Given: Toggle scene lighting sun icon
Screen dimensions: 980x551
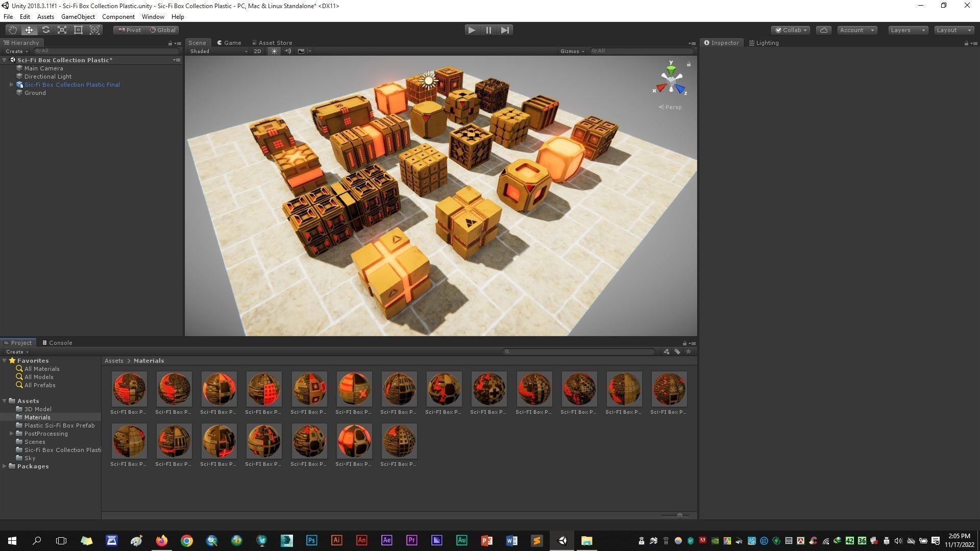Looking at the screenshot, I should [x=274, y=51].
